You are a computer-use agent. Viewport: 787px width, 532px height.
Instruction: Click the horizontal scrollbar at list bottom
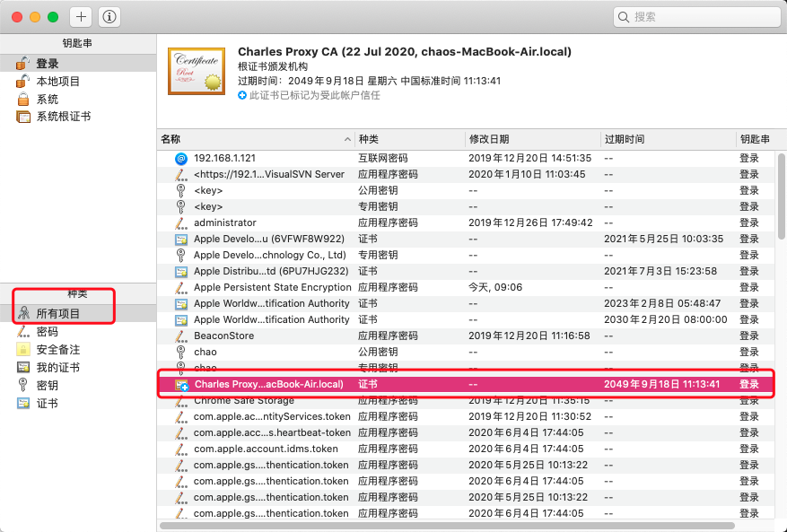447,526
